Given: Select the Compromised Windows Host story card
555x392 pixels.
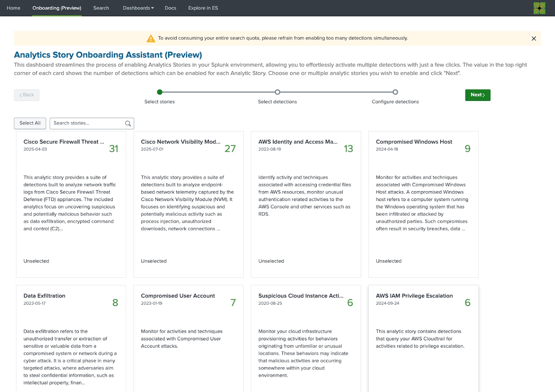Looking at the screenshot, I should 424,204.
